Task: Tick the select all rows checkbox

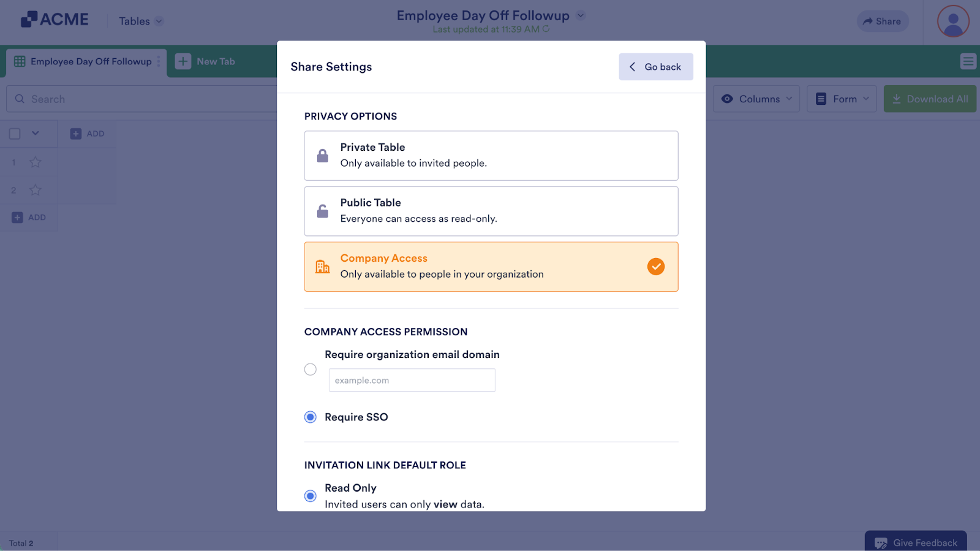Action: pos(15,134)
